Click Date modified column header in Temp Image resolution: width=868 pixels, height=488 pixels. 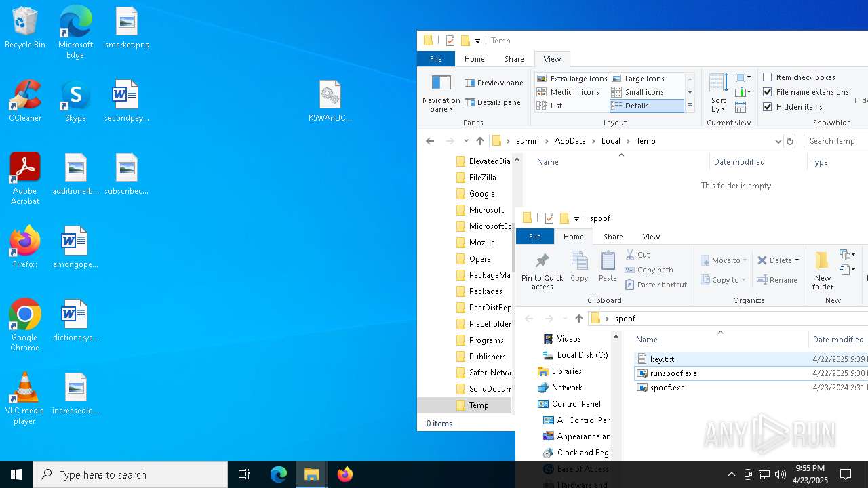[758, 162]
